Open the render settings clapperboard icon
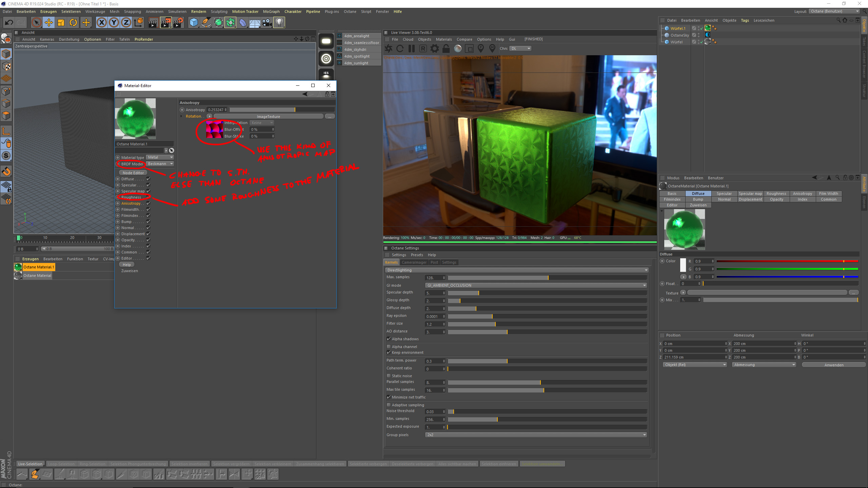868x488 pixels. click(178, 23)
